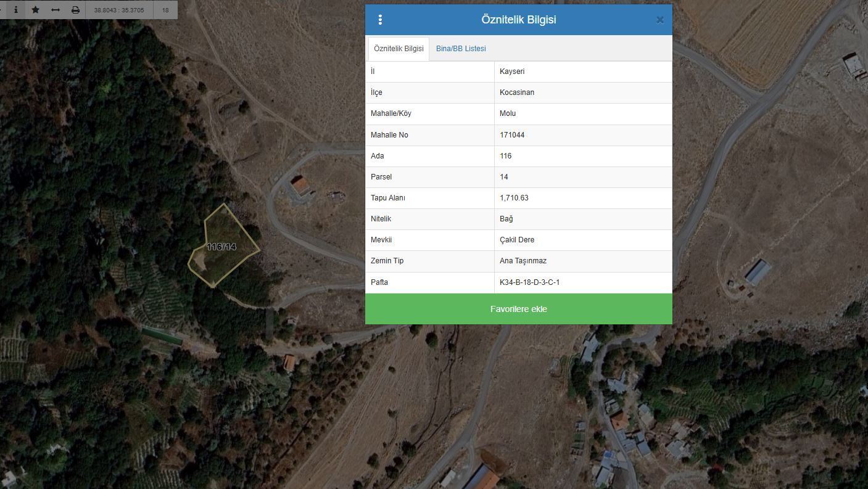Select the Öznitelik Bilgisi tab
Screen dimensions: 868x489
click(399, 49)
